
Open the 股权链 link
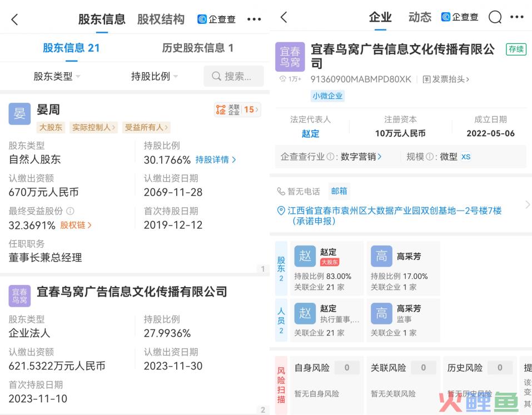[76, 225]
